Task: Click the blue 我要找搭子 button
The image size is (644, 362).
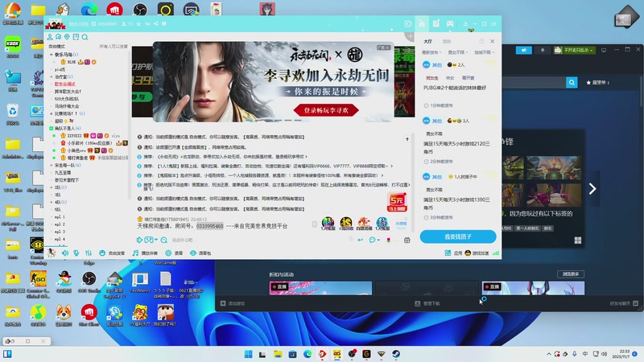Action: point(458,237)
